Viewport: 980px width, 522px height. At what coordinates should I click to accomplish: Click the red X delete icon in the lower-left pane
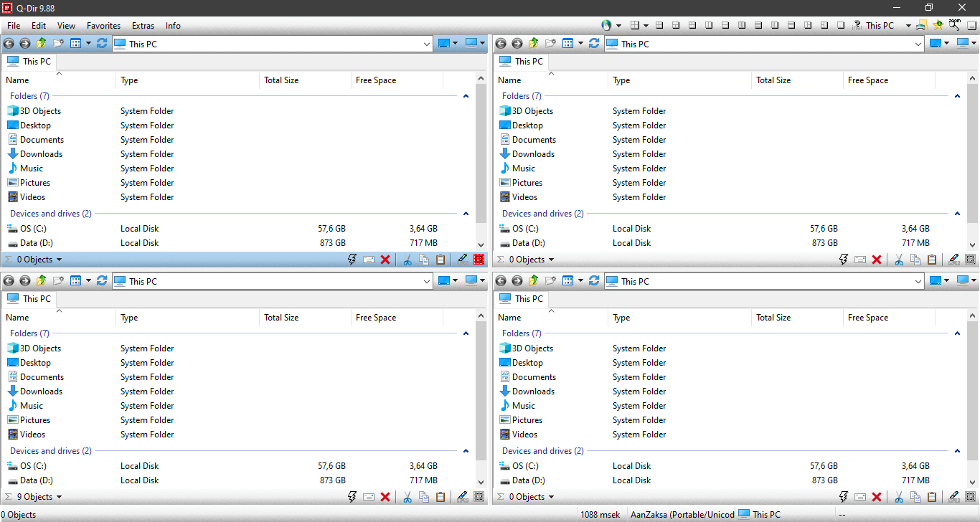pos(385,497)
